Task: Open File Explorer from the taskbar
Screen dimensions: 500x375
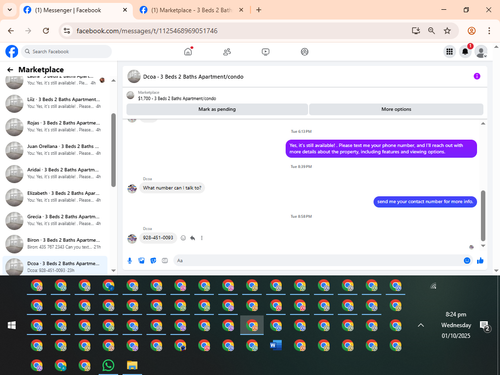Action: 132,365
